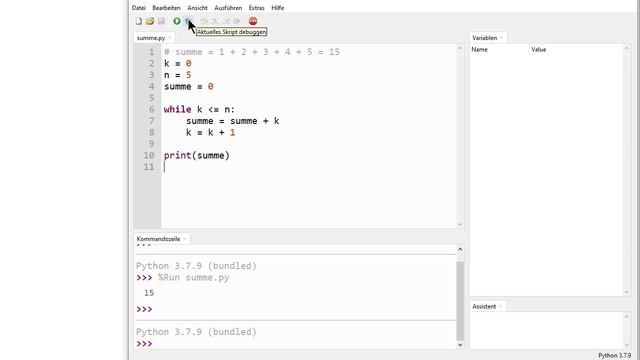Click the Assistent scrollbar down arrow
The width and height of the screenshot is (640, 360).
[x=627, y=345]
